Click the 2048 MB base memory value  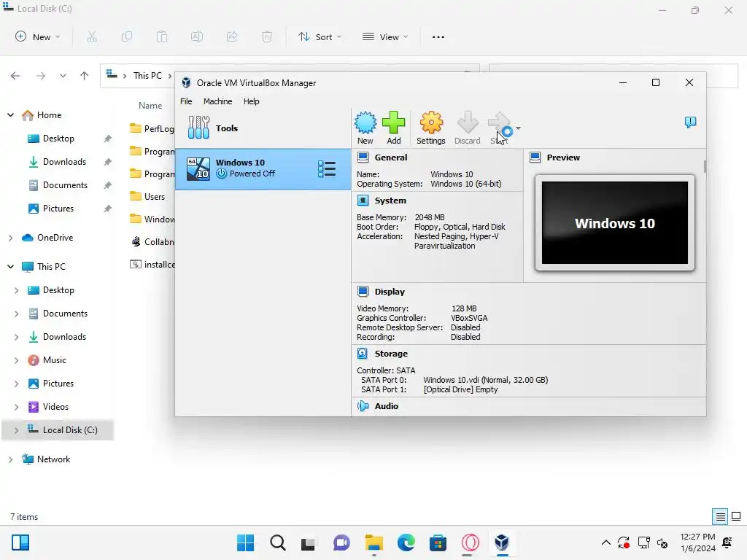[x=430, y=217]
